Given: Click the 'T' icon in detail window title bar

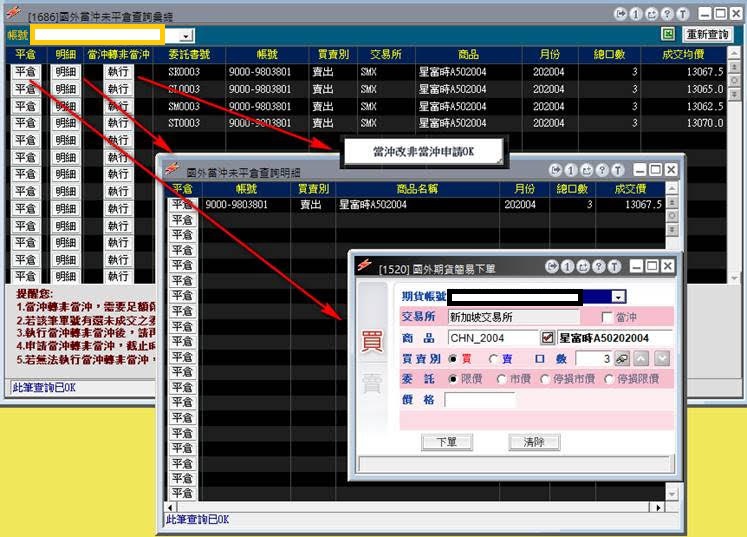Looking at the screenshot, I should point(618,170).
